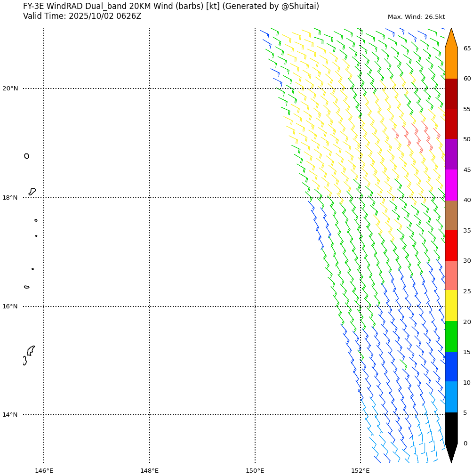
Task: Click the green 15-20 kt color band
Action: [451, 336]
